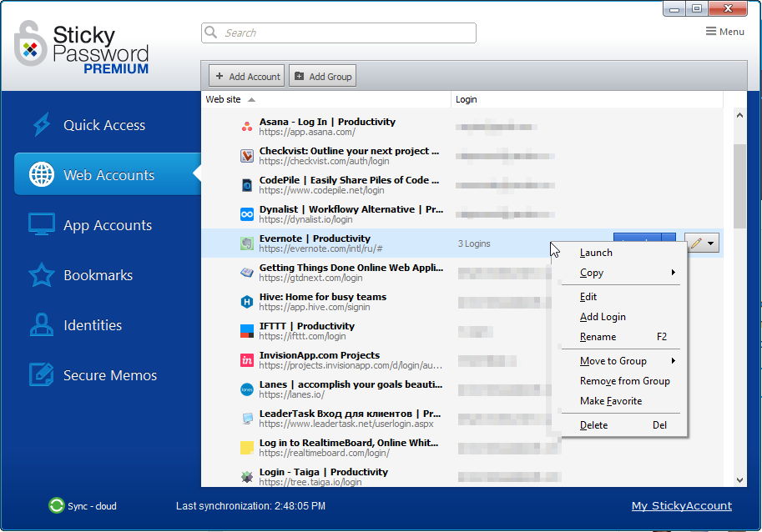Click the LeaderTask site icon

[247, 419]
